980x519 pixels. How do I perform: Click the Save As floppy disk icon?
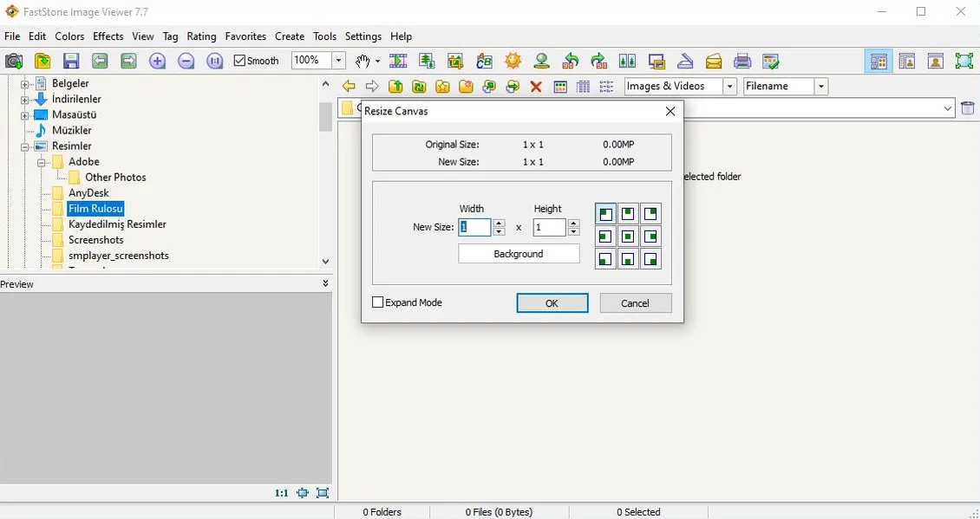coord(71,61)
